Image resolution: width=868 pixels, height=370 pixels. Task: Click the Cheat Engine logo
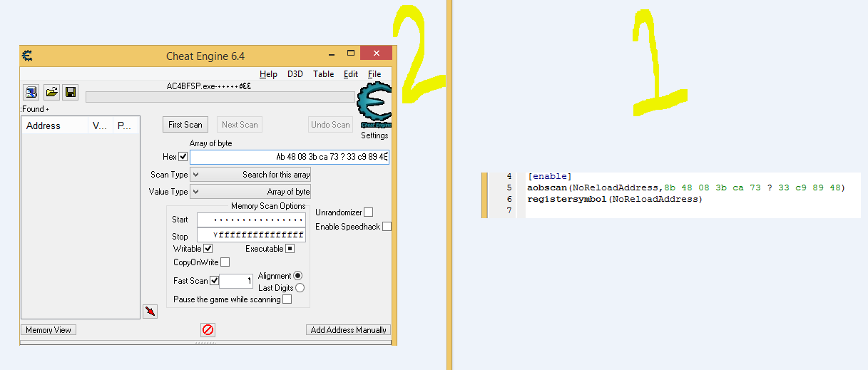click(x=374, y=106)
